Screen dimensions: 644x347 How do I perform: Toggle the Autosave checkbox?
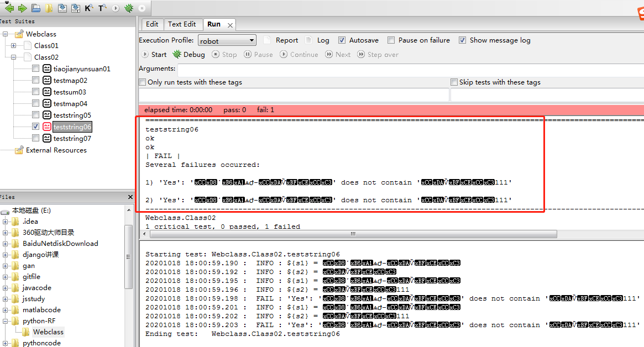(x=342, y=40)
